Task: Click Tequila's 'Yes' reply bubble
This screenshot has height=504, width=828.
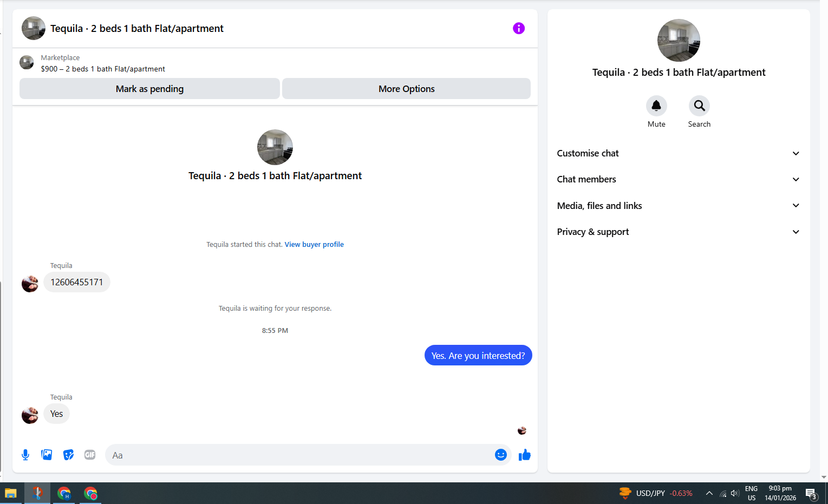Action: (x=57, y=414)
